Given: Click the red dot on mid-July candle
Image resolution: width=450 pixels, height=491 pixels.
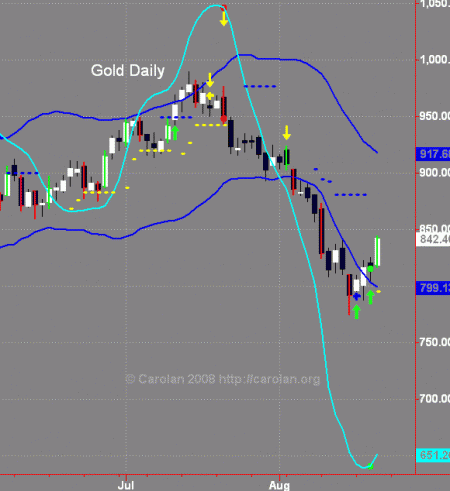Looking at the screenshot, I should (224, 119).
